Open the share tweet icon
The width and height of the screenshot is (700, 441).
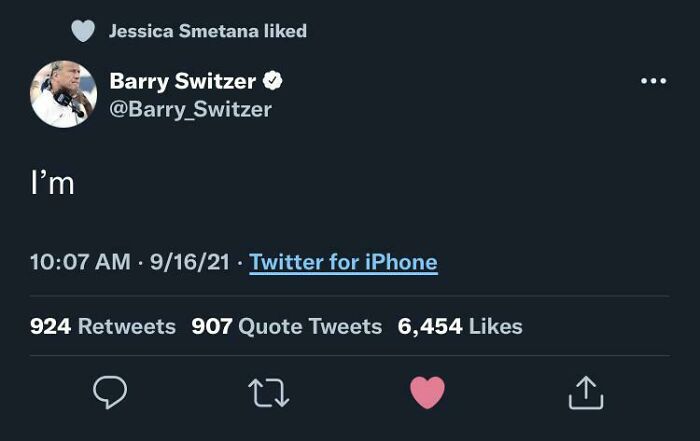coord(586,393)
